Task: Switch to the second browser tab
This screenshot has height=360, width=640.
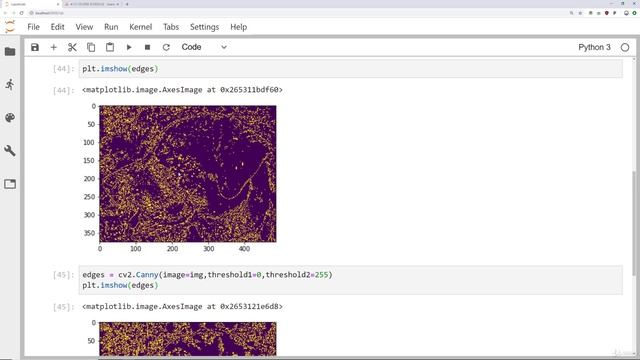Action: pyautogui.click(x=92, y=4)
